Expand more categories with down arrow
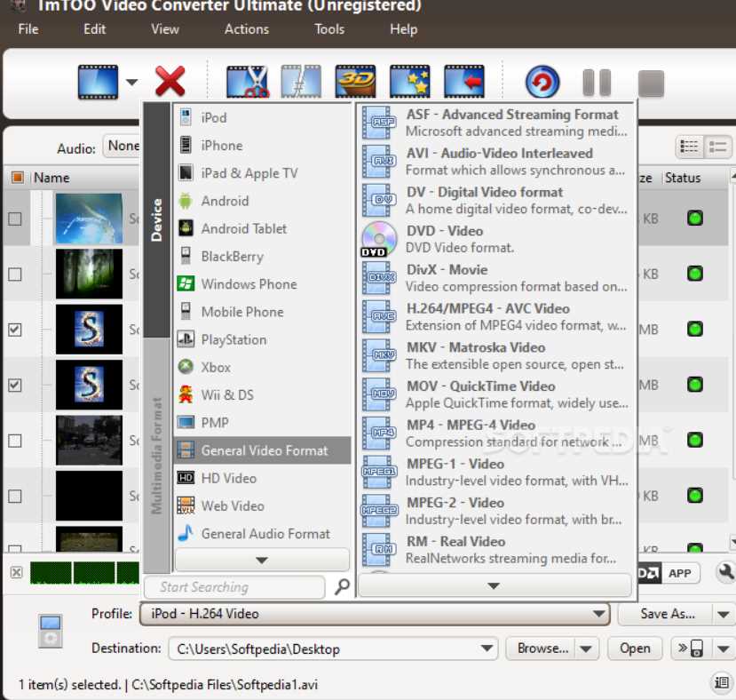Image resolution: width=736 pixels, height=700 pixels. pyautogui.click(x=262, y=560)
